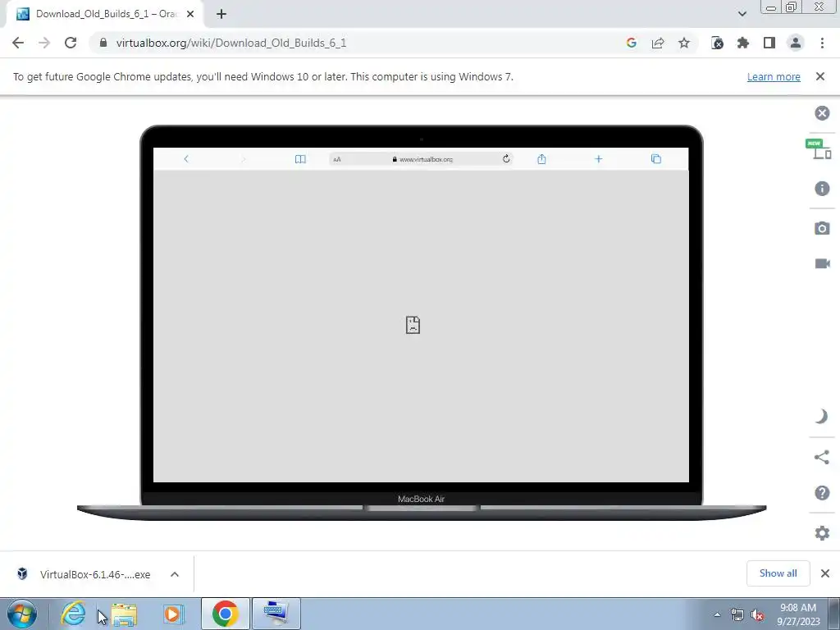
Task: Toggle Chrome's side panel
Action: click(x=769, y=43)
